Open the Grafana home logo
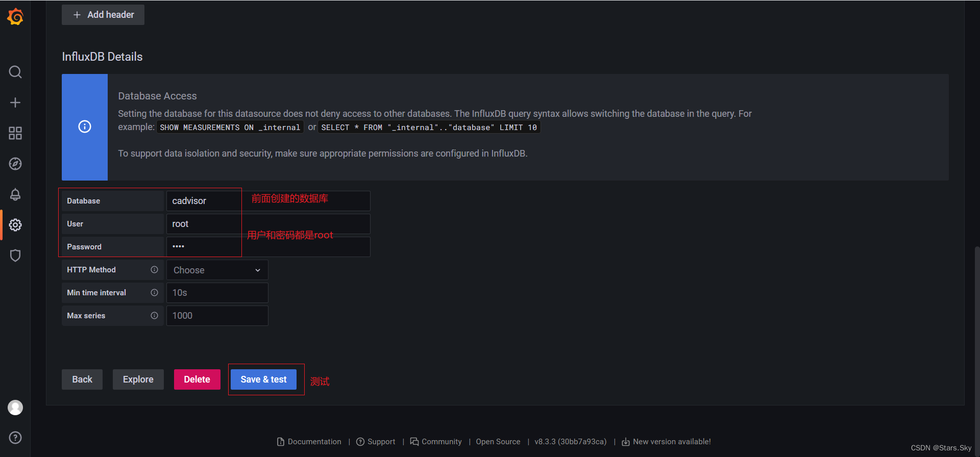Image resolution: width=980 pixels, height=457 pixels. 15,16
